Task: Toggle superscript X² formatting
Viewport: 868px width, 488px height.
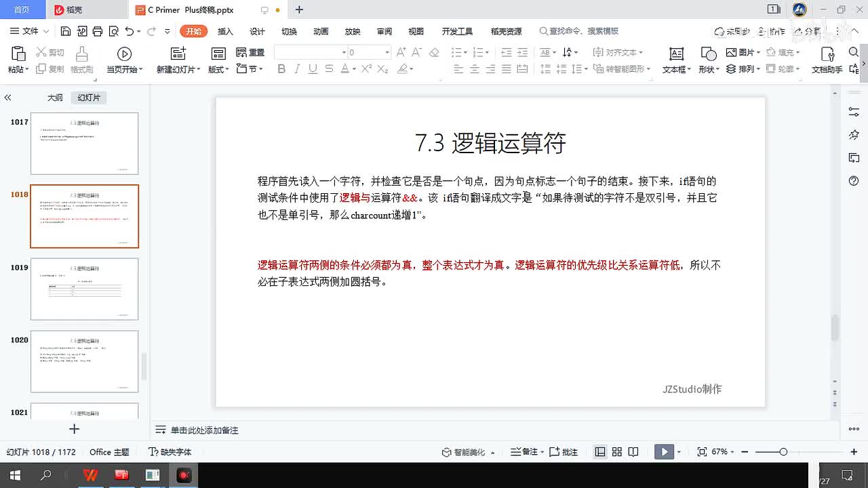Action: (366, 69)
